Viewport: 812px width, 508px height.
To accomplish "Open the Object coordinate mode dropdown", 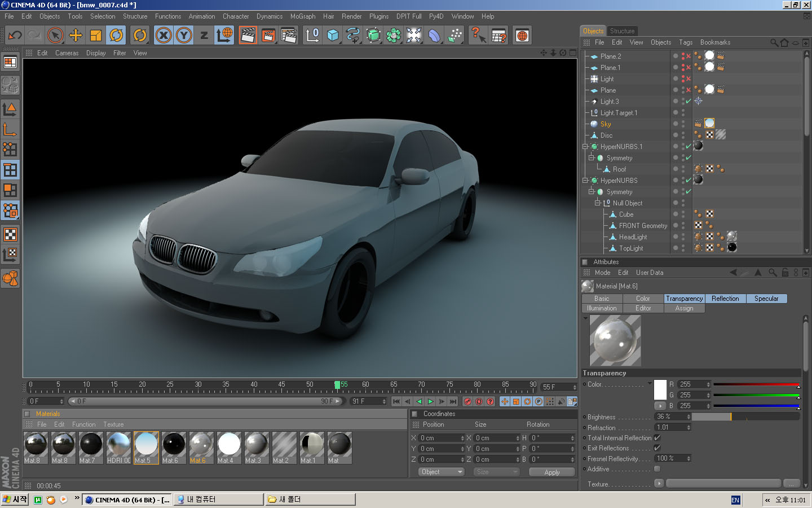I will (441, 472).
